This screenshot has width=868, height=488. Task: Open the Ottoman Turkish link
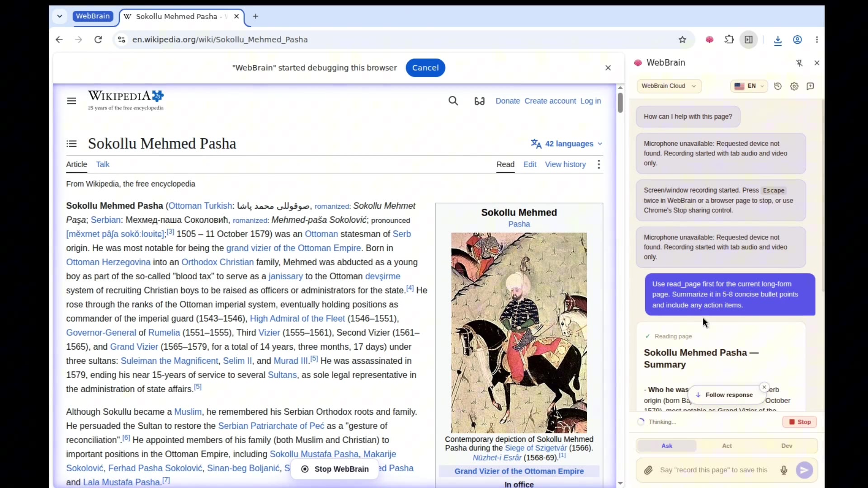200,206
